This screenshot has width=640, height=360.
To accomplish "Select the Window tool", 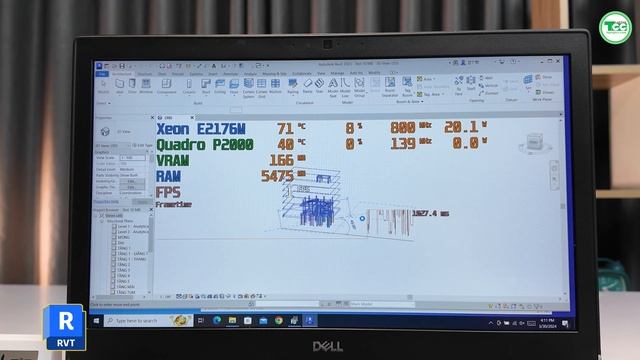I will (146, 87).
